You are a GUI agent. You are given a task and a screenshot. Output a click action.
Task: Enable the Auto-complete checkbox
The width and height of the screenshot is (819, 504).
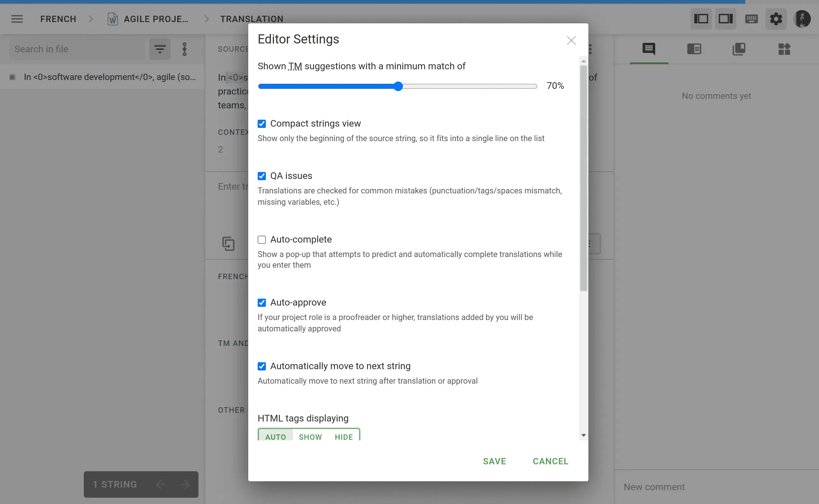coord(262,240)
